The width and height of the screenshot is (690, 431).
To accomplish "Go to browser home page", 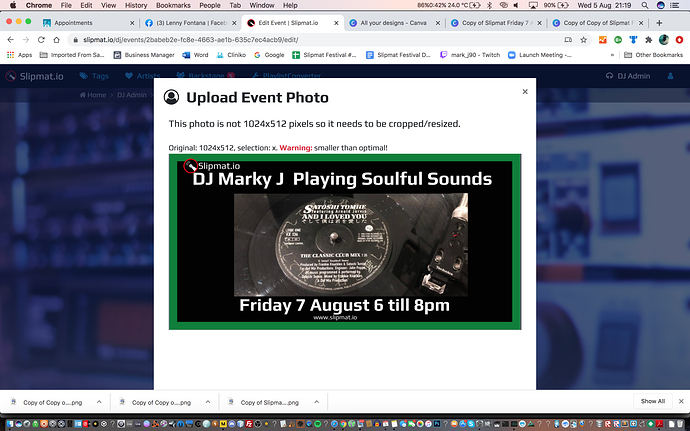I will [x=56, y=40].
